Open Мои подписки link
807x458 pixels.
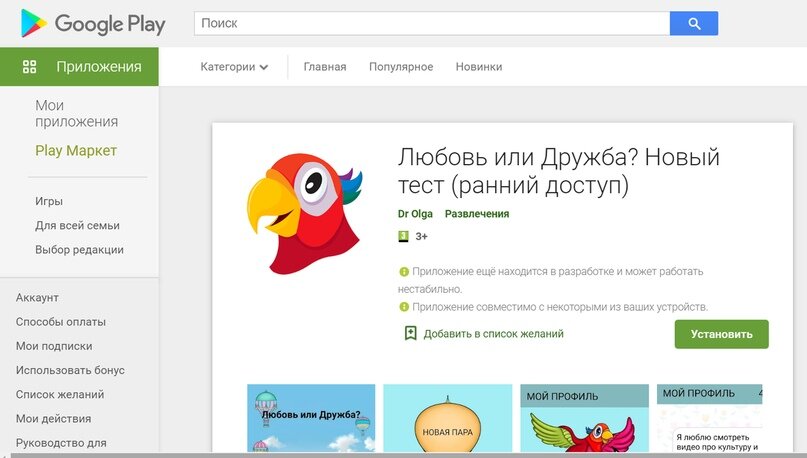tap(54, 346)
